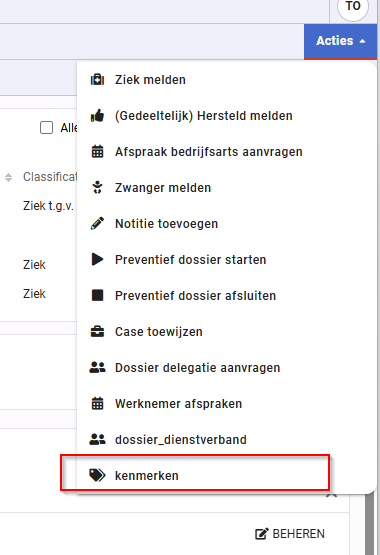Toggle the Alle checkbox
The image size is (380, 555).
tap(46, 128)
